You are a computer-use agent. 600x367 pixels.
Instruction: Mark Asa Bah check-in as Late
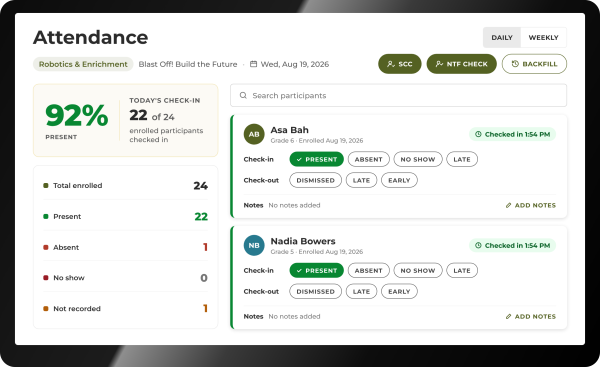462,159
